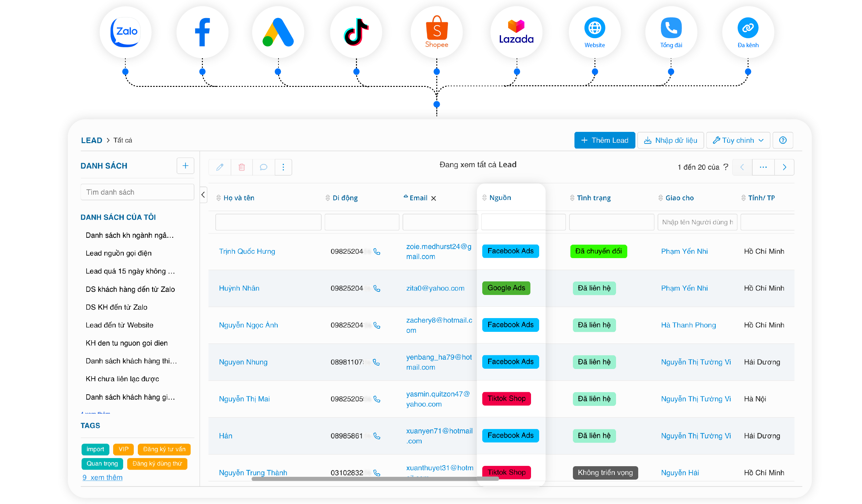
Task: Filter by Đăng ký dùng thử tag
Action: (x=157, y=464)
